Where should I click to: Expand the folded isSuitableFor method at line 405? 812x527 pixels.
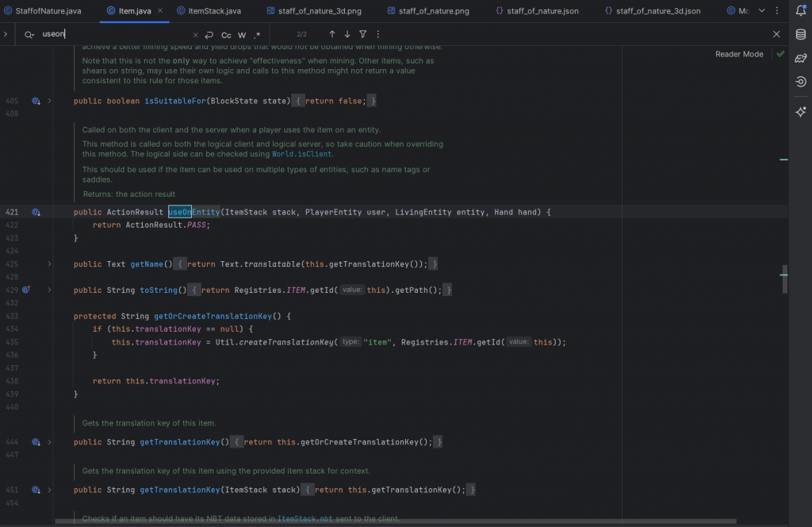(49, 101)
